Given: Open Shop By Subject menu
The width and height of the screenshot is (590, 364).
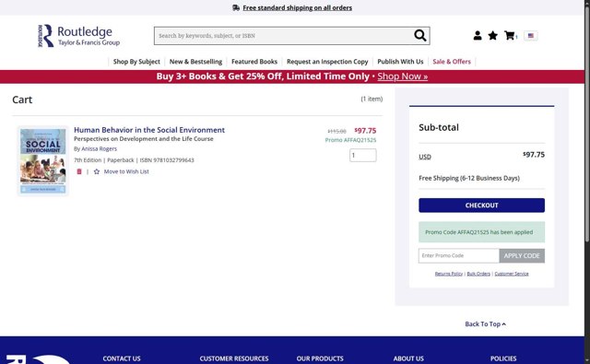Looking at the screenshot, I should (x=136, y=62).
